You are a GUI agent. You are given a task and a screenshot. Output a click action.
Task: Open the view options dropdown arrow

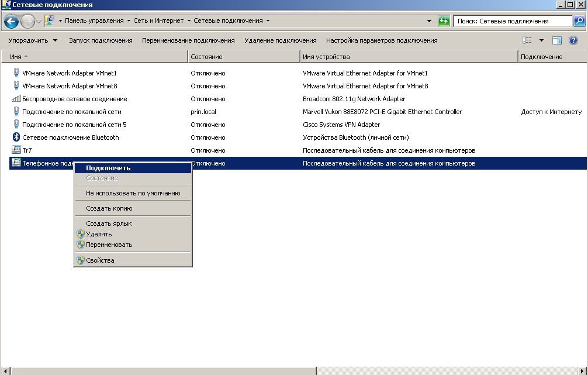point(541,40)
